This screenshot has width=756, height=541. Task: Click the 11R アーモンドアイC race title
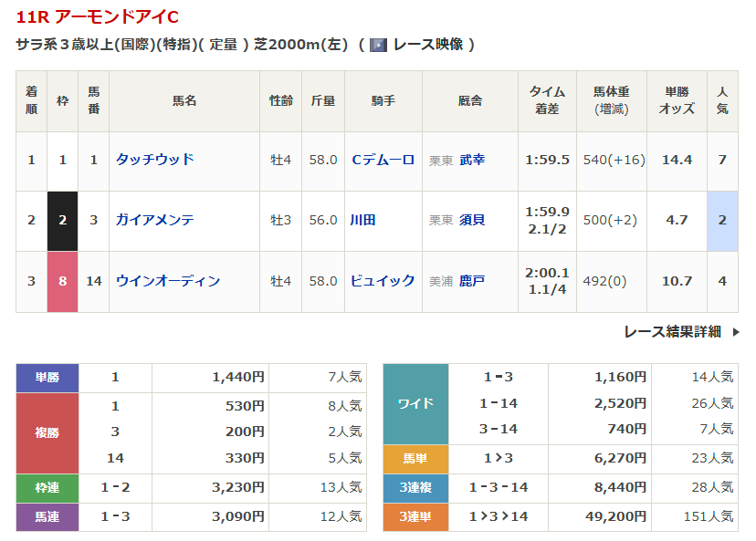(x=98, y=17)
